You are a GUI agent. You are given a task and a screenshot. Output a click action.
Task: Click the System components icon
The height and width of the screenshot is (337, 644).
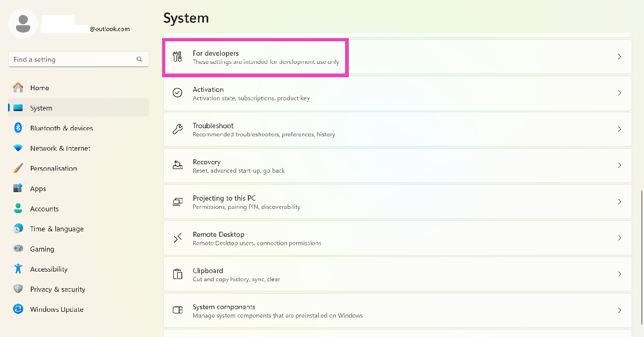(x=178, y=310)
